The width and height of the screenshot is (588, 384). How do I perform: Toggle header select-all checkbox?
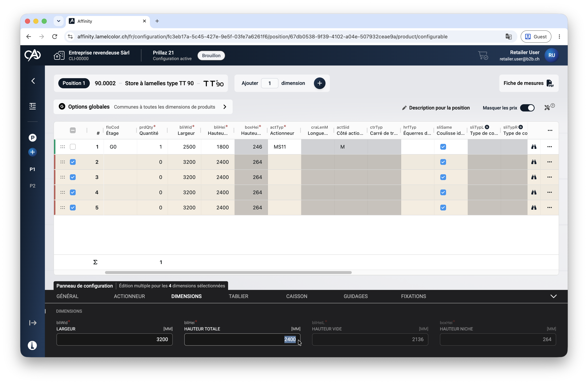tap(73, 130)
